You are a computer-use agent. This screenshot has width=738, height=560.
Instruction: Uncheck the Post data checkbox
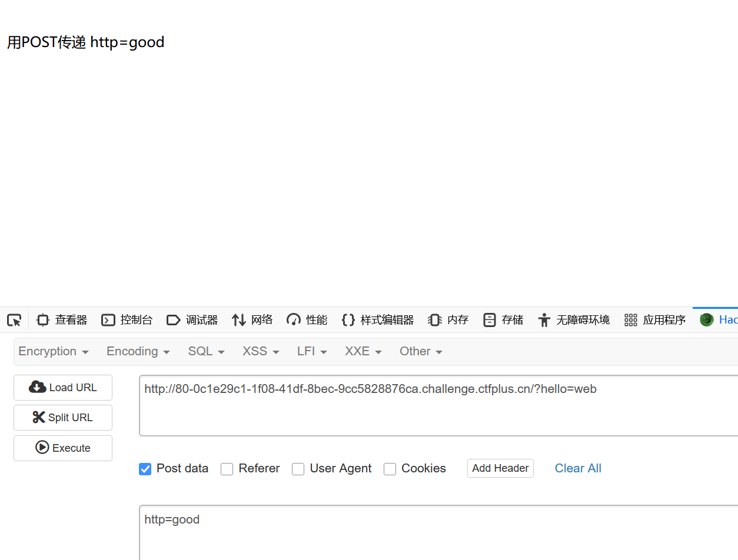[x=145, y=469]
